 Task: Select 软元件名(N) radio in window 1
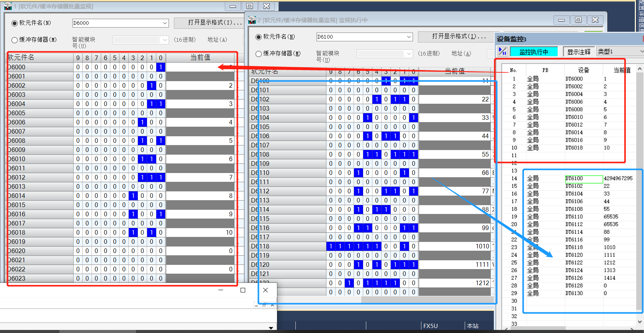(x=15, y=23)
